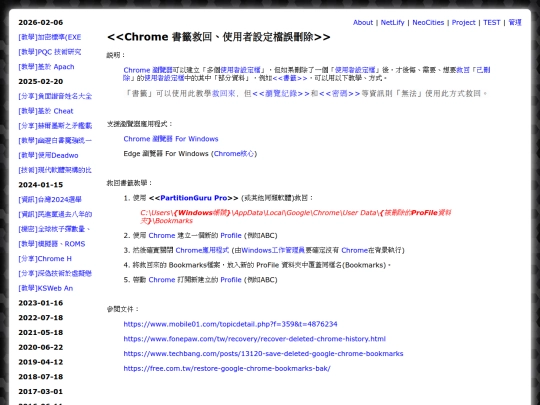Image resolution: width=540 pixels, height=405 pixels.
Task: Expand the 2020-06-22 date group
Action: point(41,347)
